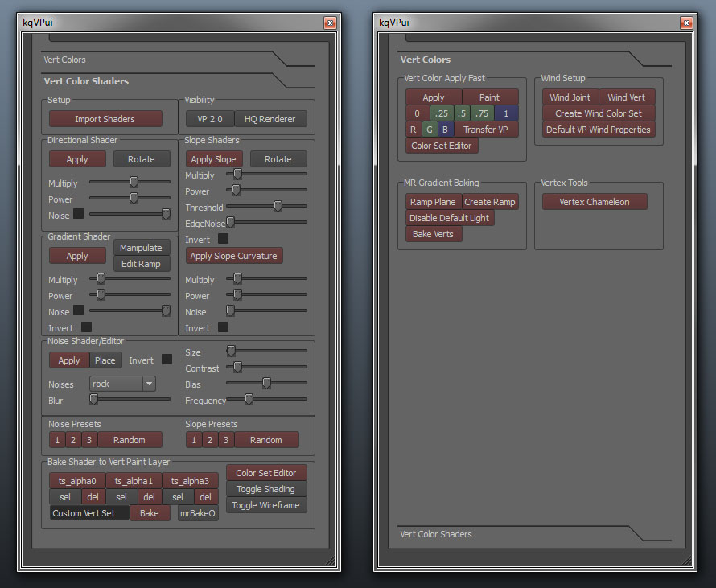Viewport: 716px width, 588px height.
Task: Click the Create Wind Color Set button
Action: coord(599,113)
